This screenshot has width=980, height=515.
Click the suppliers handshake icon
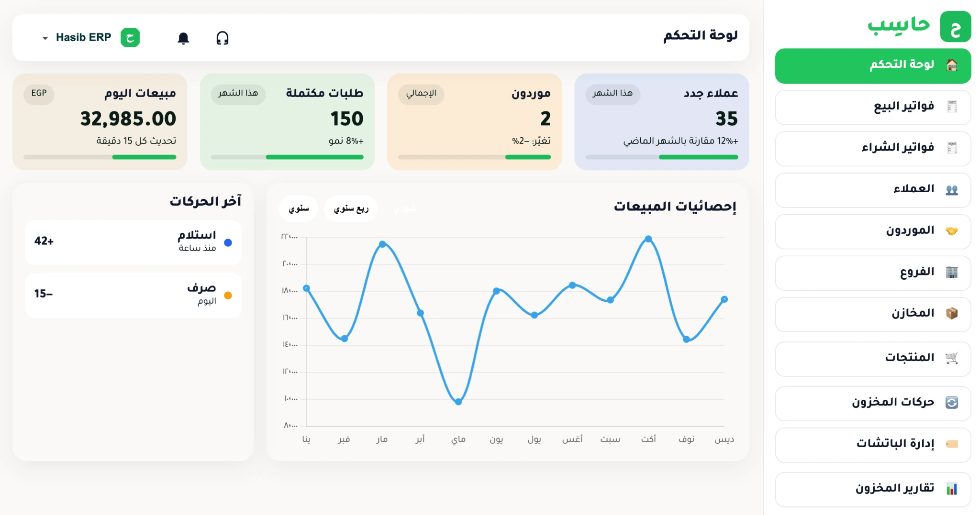click(952, 231)
